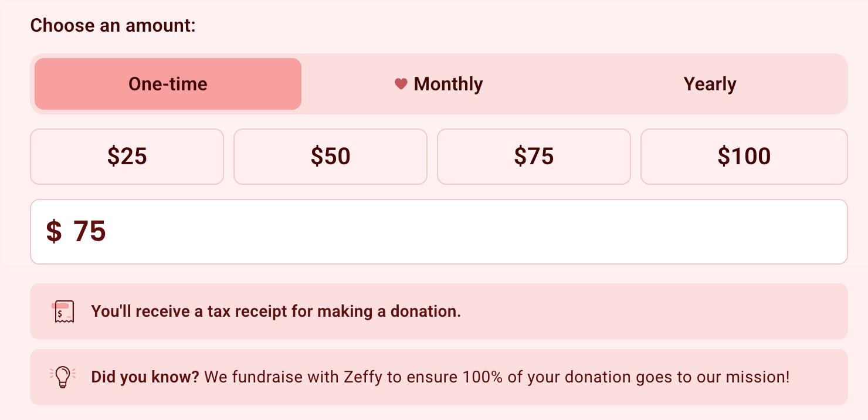Choose the $50 preset amount
868x420 pixels.
(330, 156)
